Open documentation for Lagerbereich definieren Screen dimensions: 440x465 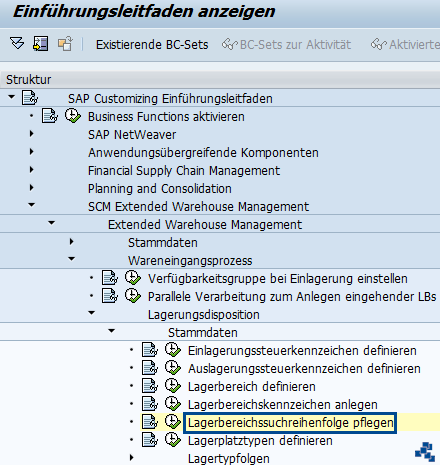150,386
